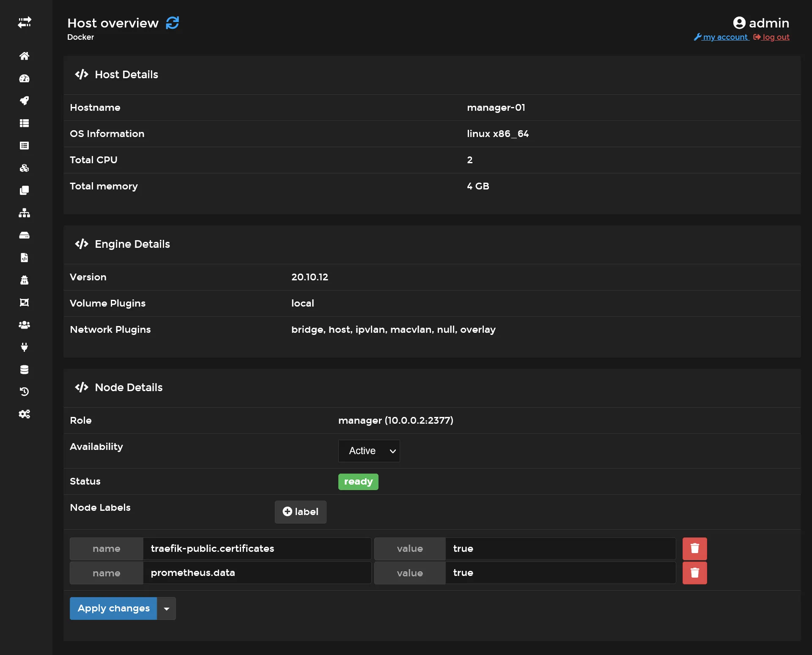Open Secrets via the ninja icon

pos(25,280)
